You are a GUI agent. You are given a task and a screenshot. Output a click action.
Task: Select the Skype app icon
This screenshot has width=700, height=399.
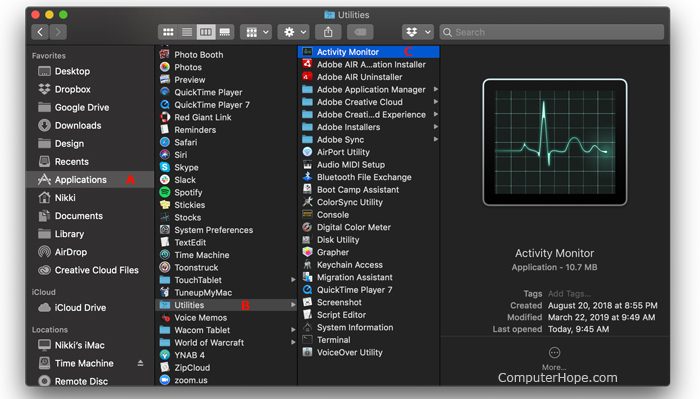tap(165, 167)
